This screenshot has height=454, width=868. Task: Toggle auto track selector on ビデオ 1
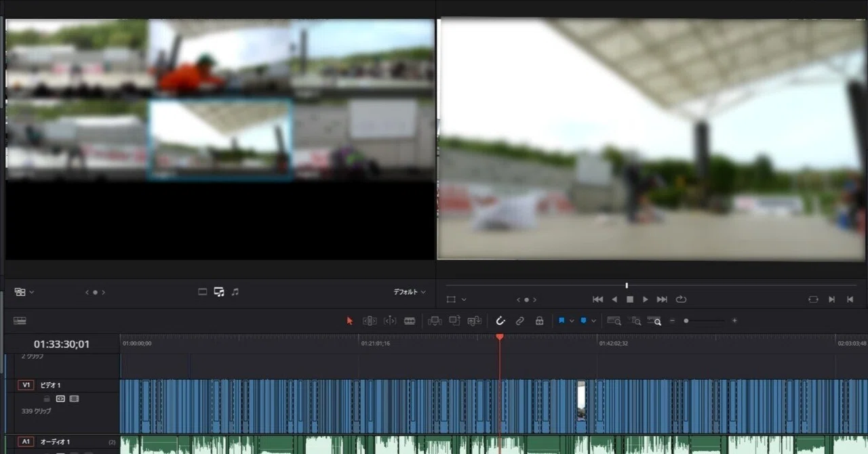point(60,398)
